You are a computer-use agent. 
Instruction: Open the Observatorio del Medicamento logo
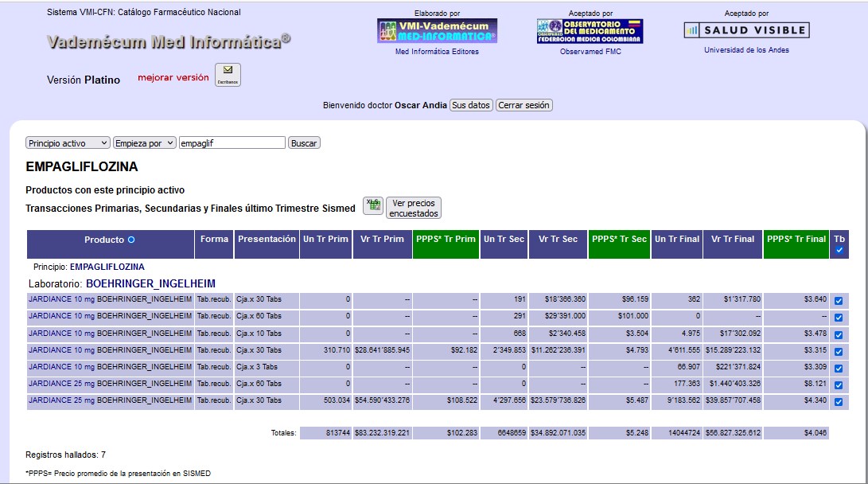click(x=590, y=31)
